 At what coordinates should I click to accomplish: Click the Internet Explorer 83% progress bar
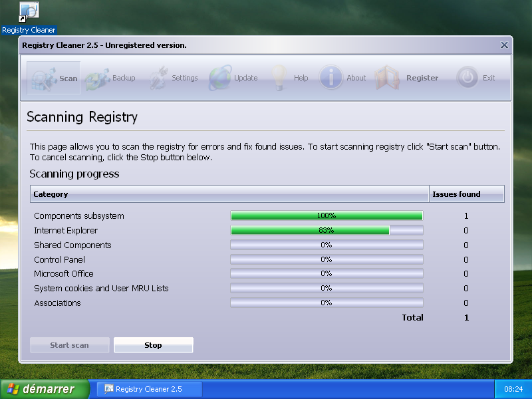click(x=327, y=230)
